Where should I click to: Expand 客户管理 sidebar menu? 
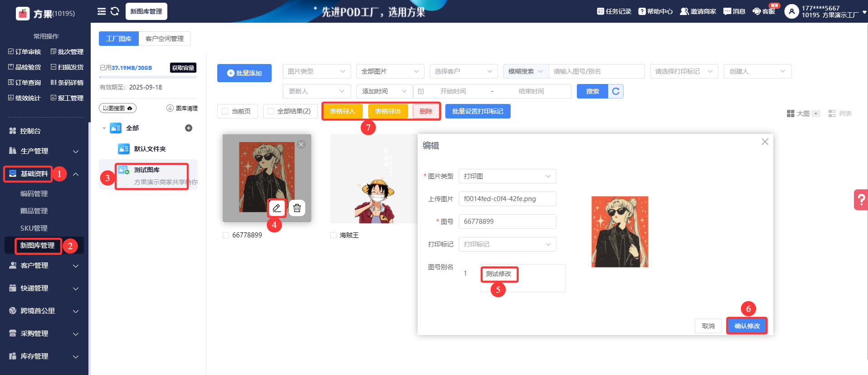tap(44, 266)
